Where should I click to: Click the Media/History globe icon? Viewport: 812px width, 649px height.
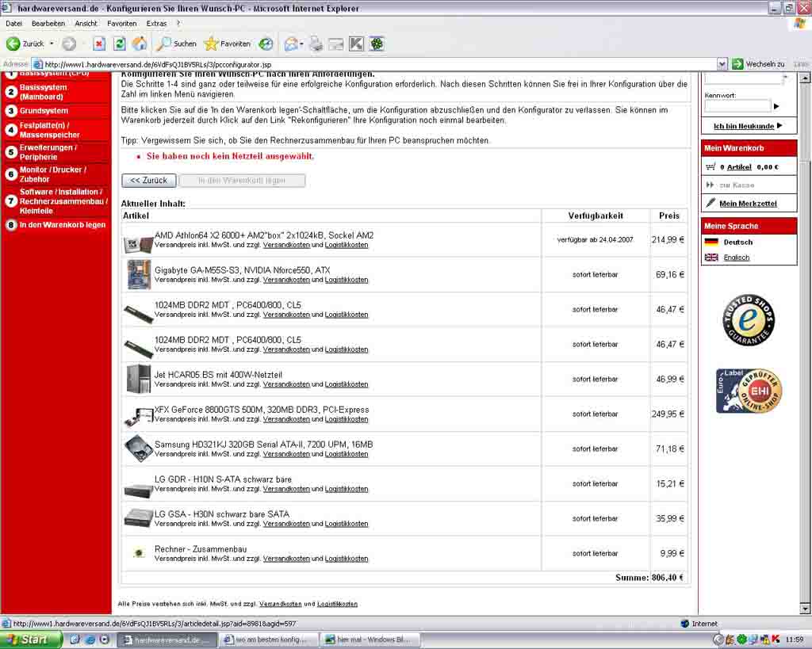[266, 44]
